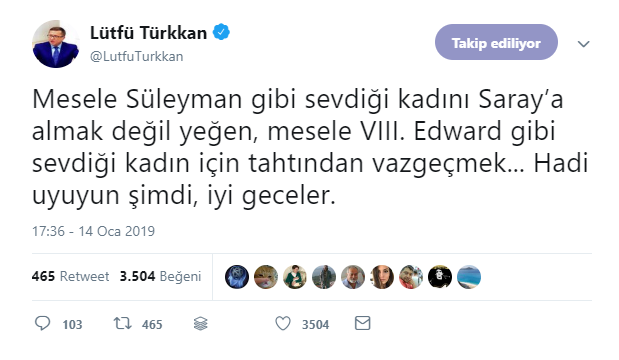Image resolution: width=619 pixels, height=360 pixels.
Task: Click the woman with dark hair liker avatar
Action: tap(382, 277)
